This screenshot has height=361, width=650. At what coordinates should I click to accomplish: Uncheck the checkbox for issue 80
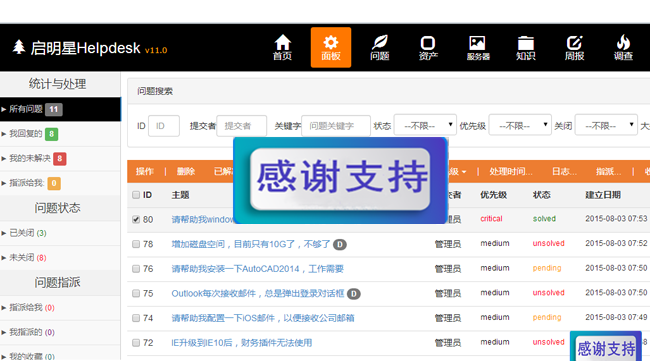coord(136,219)
